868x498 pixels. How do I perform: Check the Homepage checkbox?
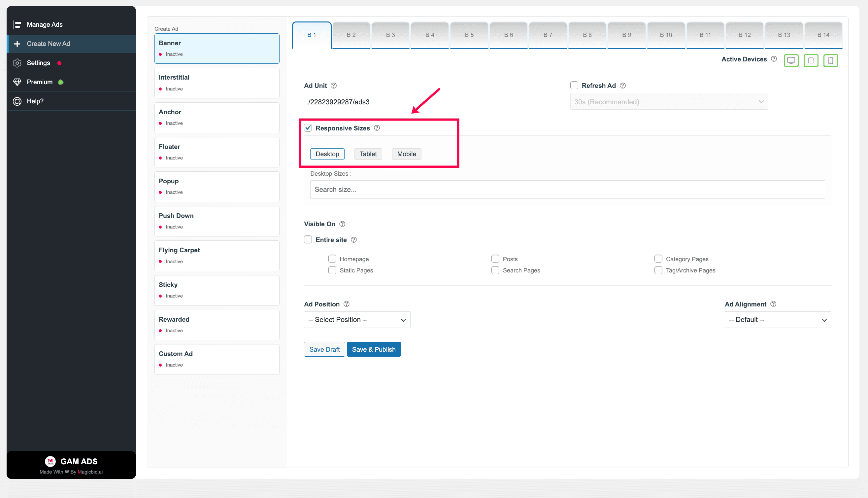pos(332,259)
